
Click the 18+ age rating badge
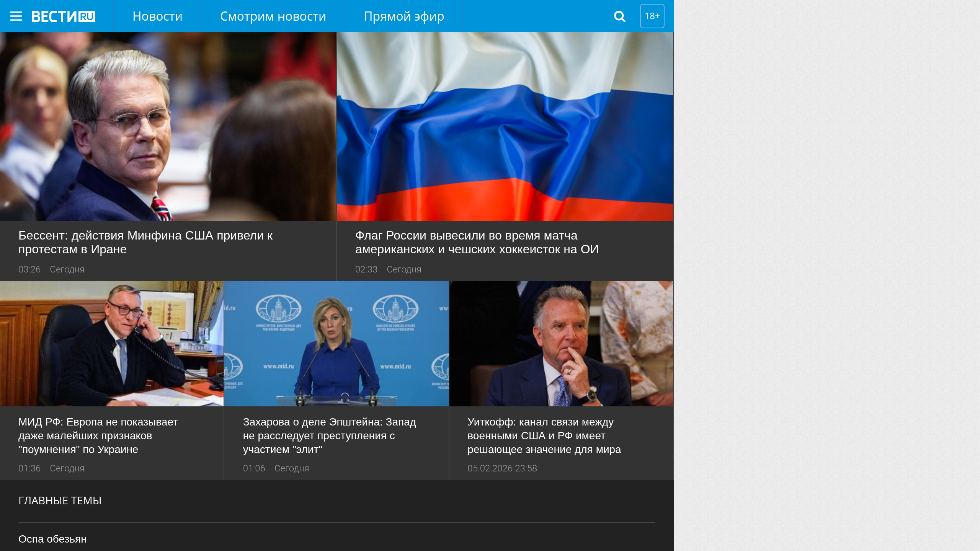click(x=652, y=16)
